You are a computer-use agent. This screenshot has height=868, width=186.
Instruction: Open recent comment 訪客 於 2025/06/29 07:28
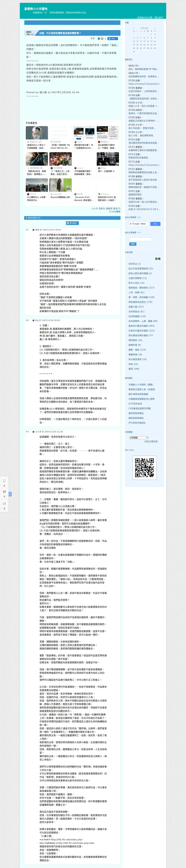point(144,209)
